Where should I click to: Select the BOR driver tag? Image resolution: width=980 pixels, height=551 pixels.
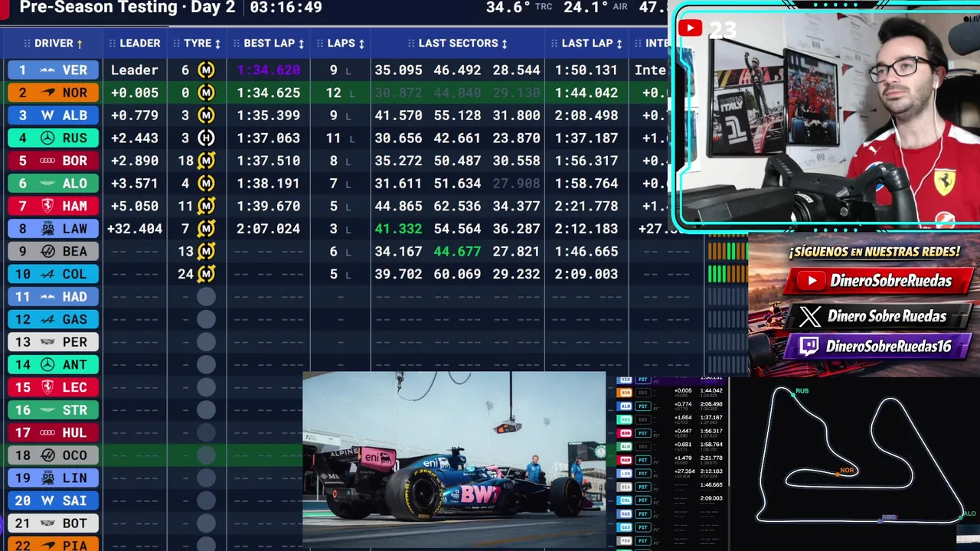point(54,161)
